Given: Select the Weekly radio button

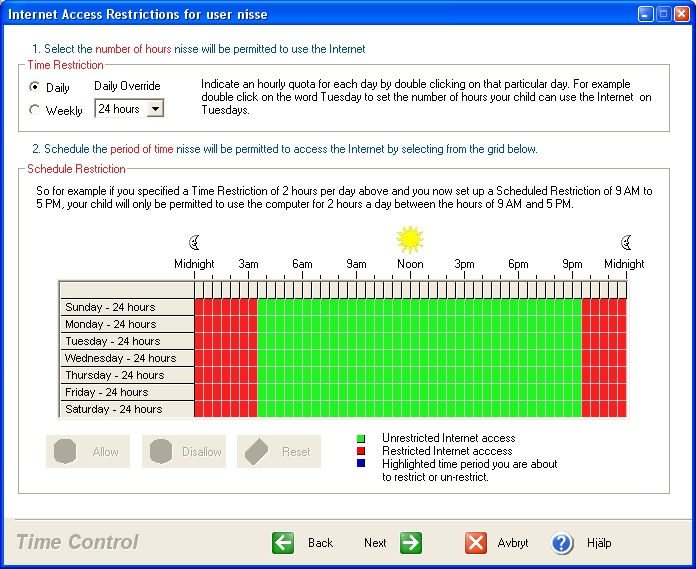Looking at the screenshot, I should tap(34, 110).
